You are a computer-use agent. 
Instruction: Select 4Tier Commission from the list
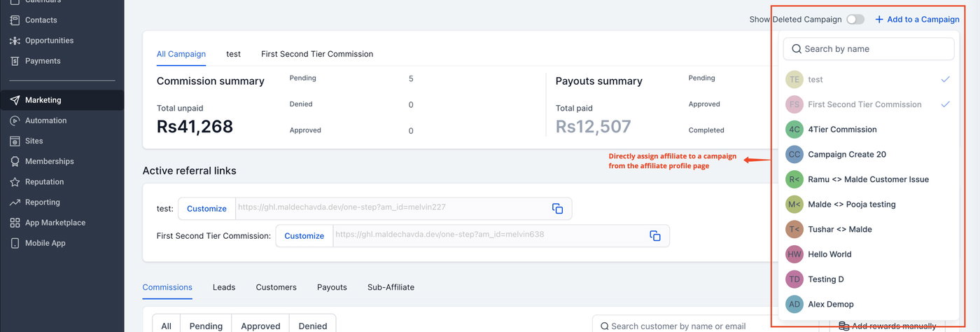(x=841, y=130)
